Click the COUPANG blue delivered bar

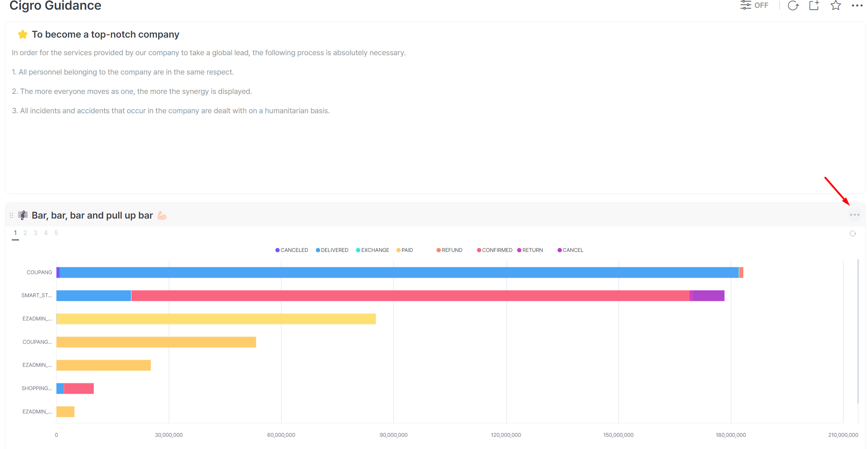tap(394, 272)
